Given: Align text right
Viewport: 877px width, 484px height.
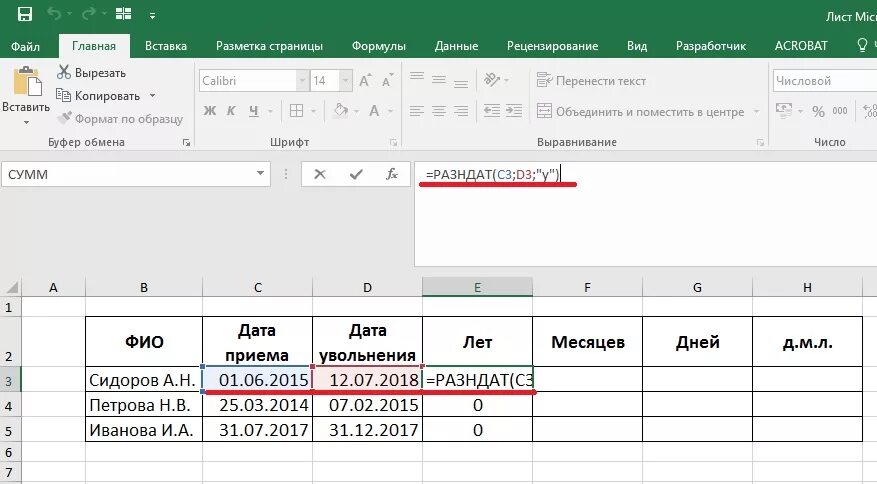Looking at the screenshot, I should pyautogui.click(x=461, y=111).
